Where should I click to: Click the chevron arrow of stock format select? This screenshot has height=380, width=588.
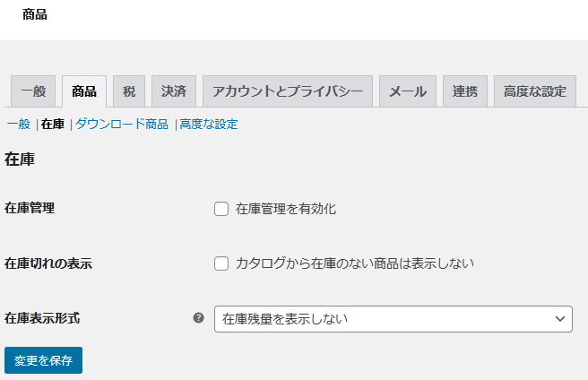(x=560, y=319)
